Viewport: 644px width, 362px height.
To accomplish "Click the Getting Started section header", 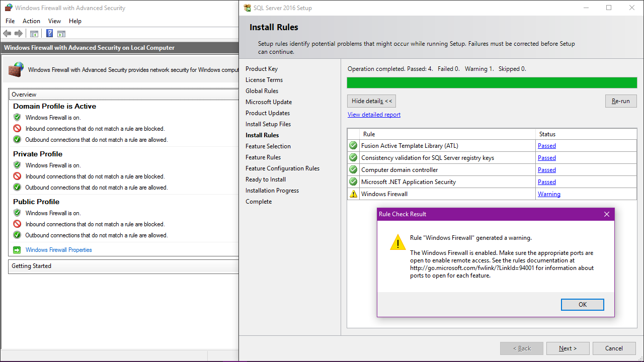I will 123,266.
